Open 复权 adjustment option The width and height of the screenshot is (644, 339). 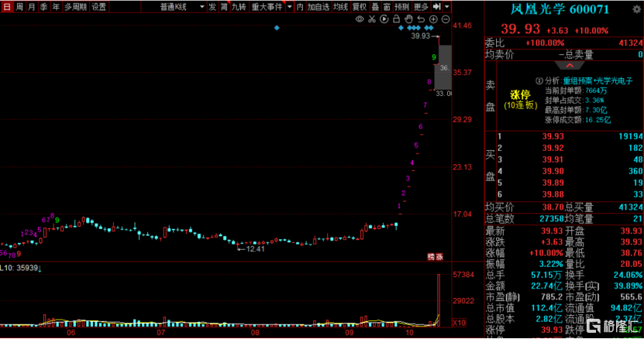coord(360,7)
